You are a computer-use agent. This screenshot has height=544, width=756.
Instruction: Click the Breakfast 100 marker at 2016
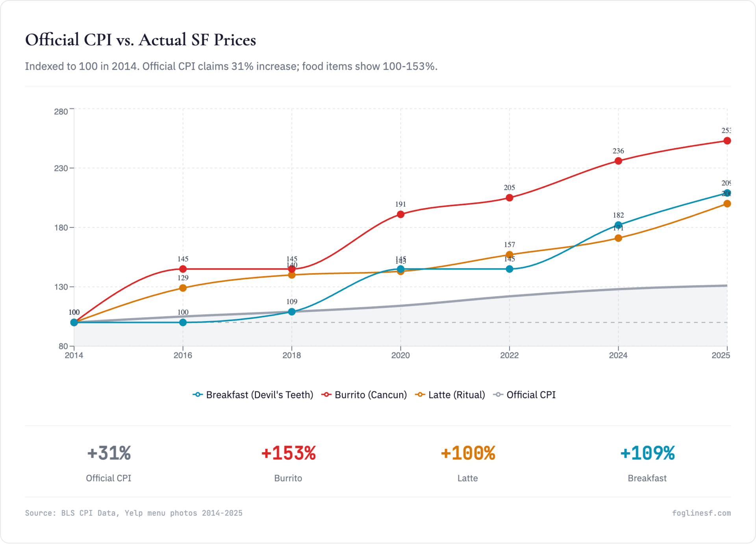pos(183,322)
